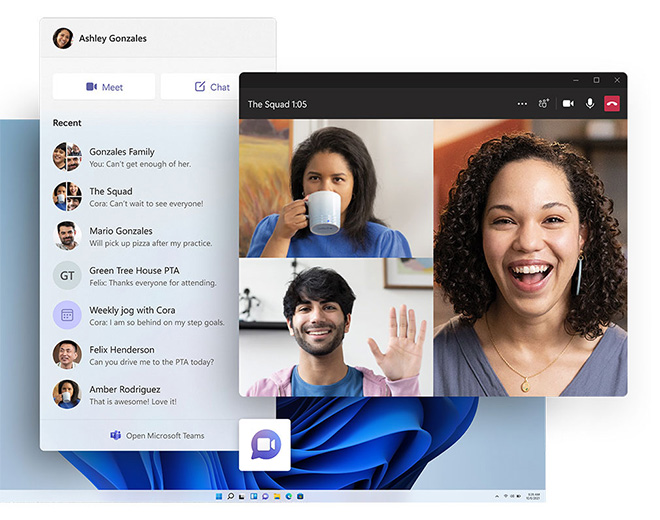Open Microsoft Store on taskbar
The height and width of the screenshot is (520, 660).
[x=300, y=496]
